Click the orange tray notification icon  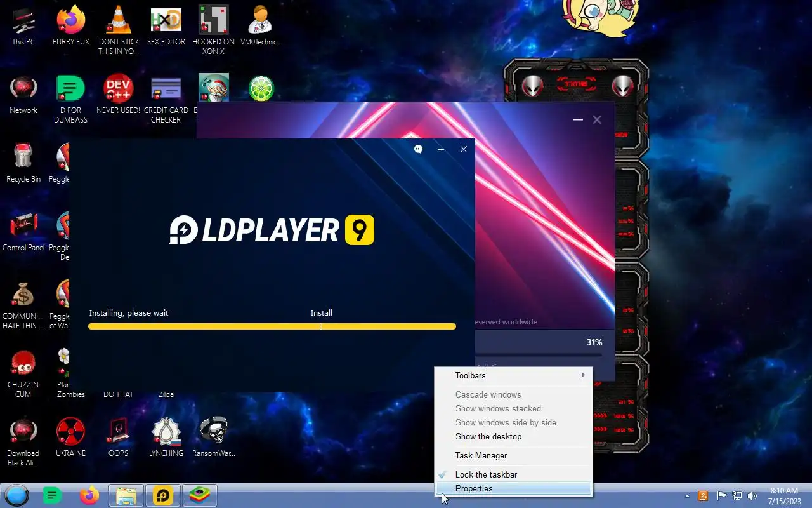tap(703, 496)
